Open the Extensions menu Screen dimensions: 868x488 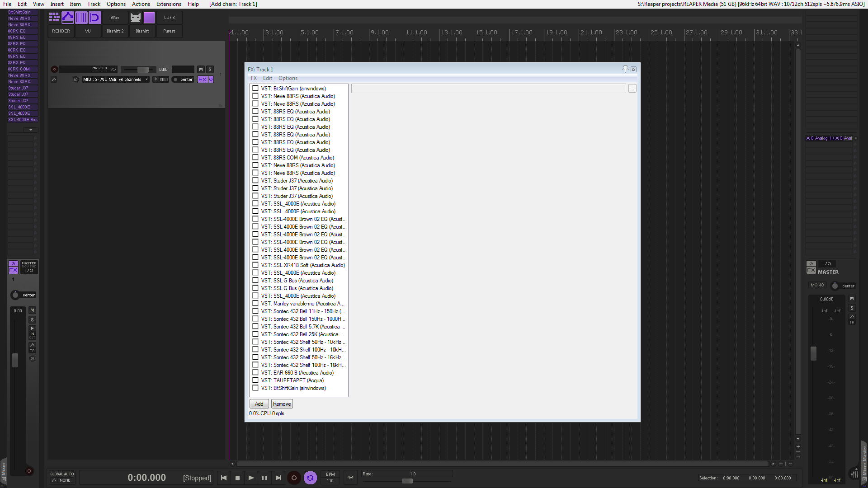point(169,4)
